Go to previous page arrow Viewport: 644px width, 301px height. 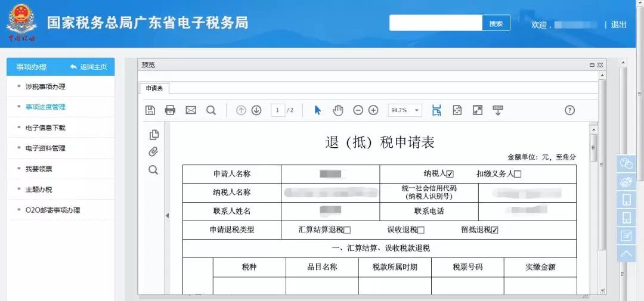[x=241, y=110]
